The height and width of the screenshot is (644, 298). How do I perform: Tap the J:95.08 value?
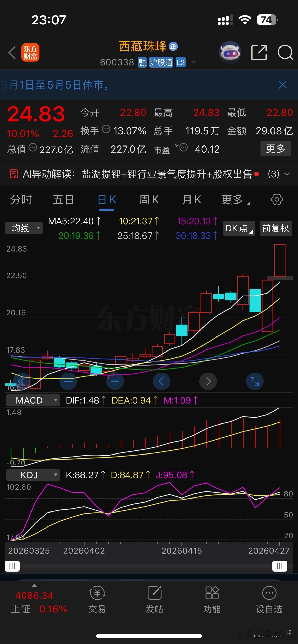(x=175, y=475)
